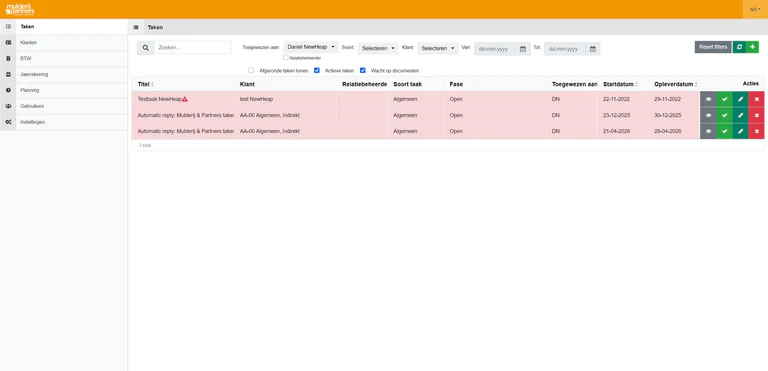View the Testtaak NewHeap task via its eye icon

(x=708, y=99)
